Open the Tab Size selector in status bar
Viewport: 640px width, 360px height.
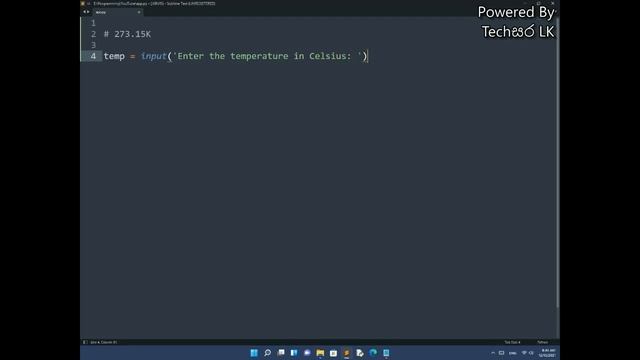click(x=512, y=342)
